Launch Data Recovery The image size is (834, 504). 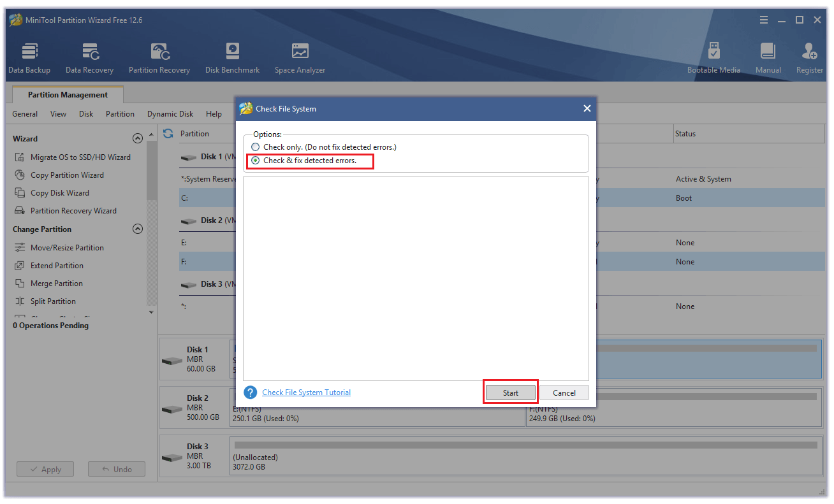click(x=89, y=58)
